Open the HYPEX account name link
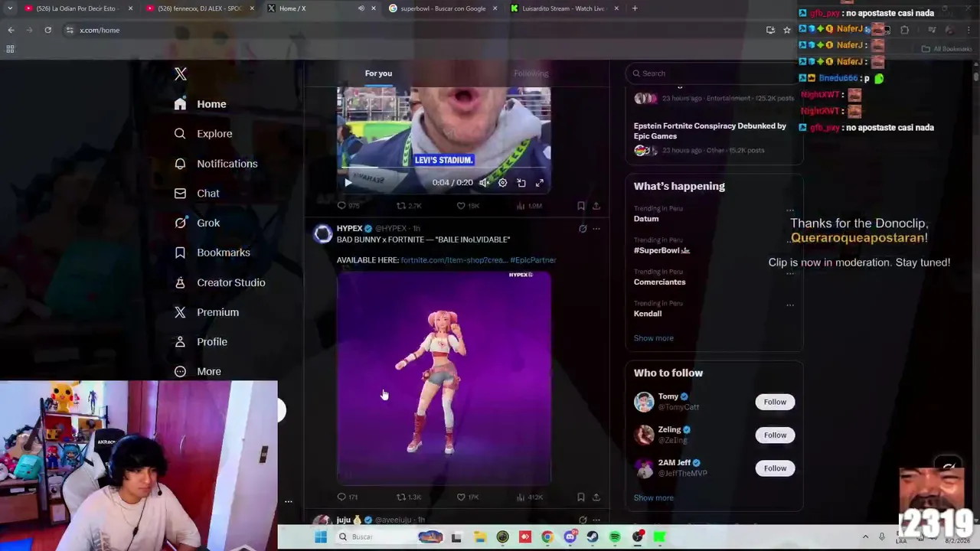Viewport: 980px width, 551px height. (349, 228)
